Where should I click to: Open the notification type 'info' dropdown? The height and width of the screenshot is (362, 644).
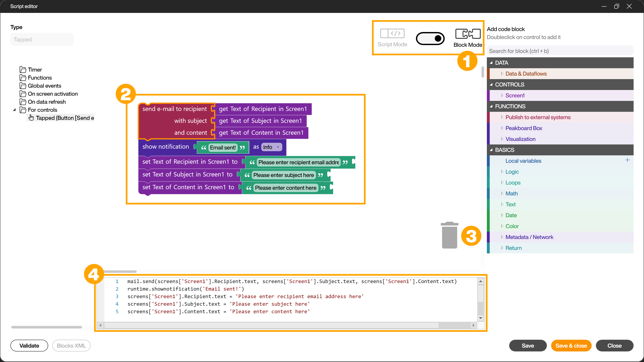272,147
